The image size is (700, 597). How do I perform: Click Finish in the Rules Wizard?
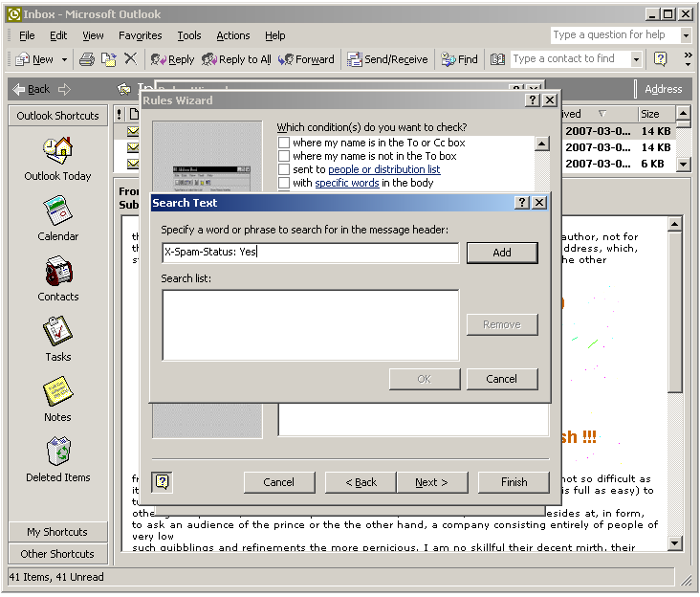tap(514, 482)
